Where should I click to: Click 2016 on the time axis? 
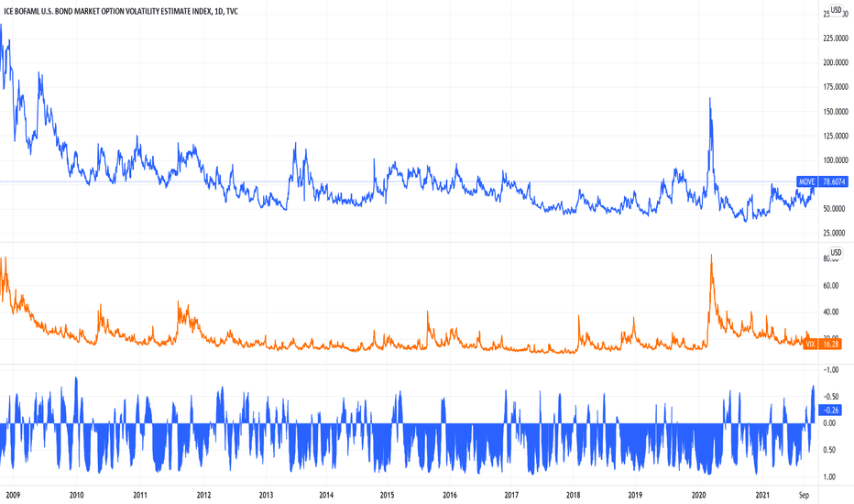[449, 495]
